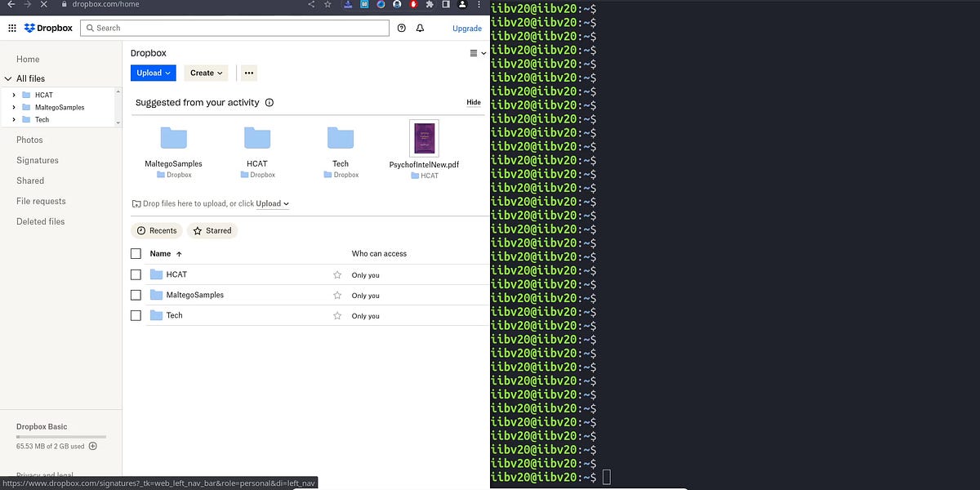Open the Dropbox help icon
The width and height of the screenshot is (980, 490).
pos(401,27)
